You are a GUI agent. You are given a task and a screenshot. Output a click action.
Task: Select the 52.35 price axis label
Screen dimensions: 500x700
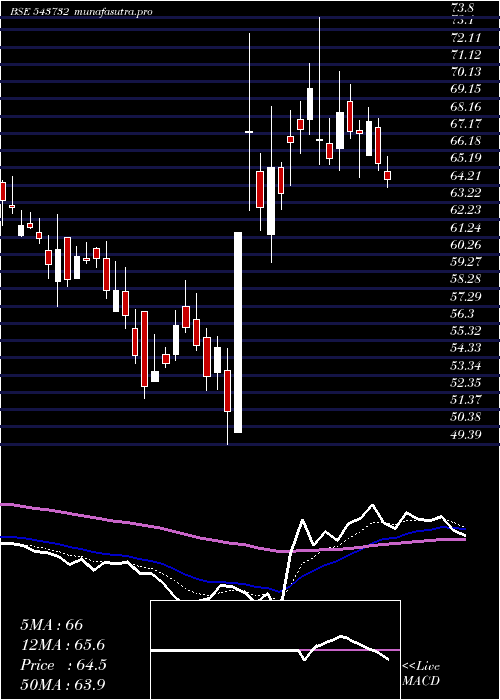pos(466,383)
